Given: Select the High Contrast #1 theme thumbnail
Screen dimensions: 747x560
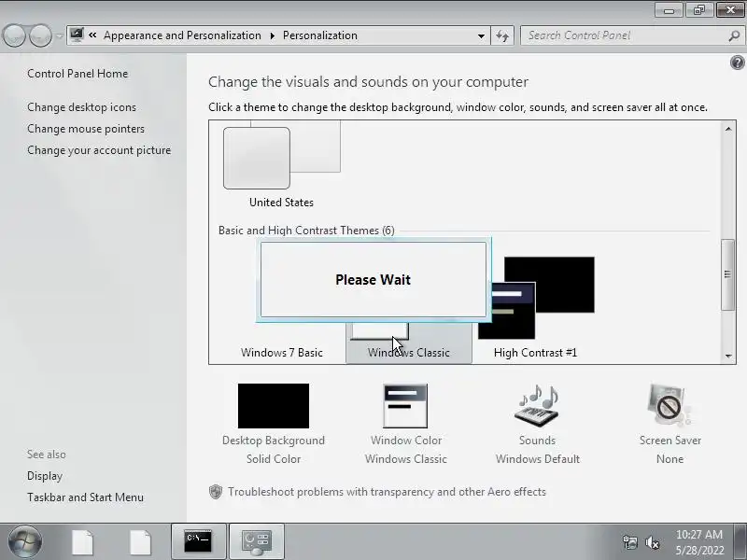Looking at the screenshot, I should click(536, 298).
